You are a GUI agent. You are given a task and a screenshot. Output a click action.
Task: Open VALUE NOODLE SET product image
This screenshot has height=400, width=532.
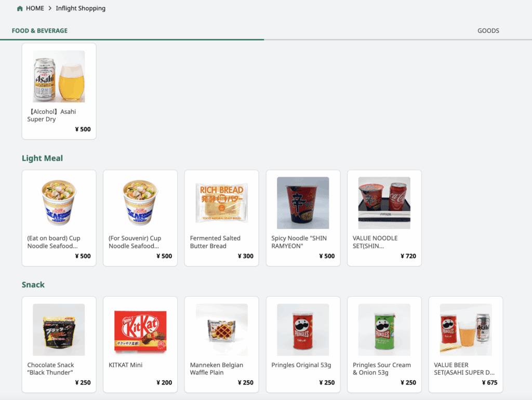(384, 203)
